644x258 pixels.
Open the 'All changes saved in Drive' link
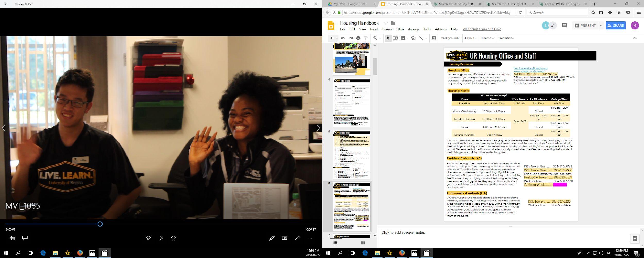[482, 29]
